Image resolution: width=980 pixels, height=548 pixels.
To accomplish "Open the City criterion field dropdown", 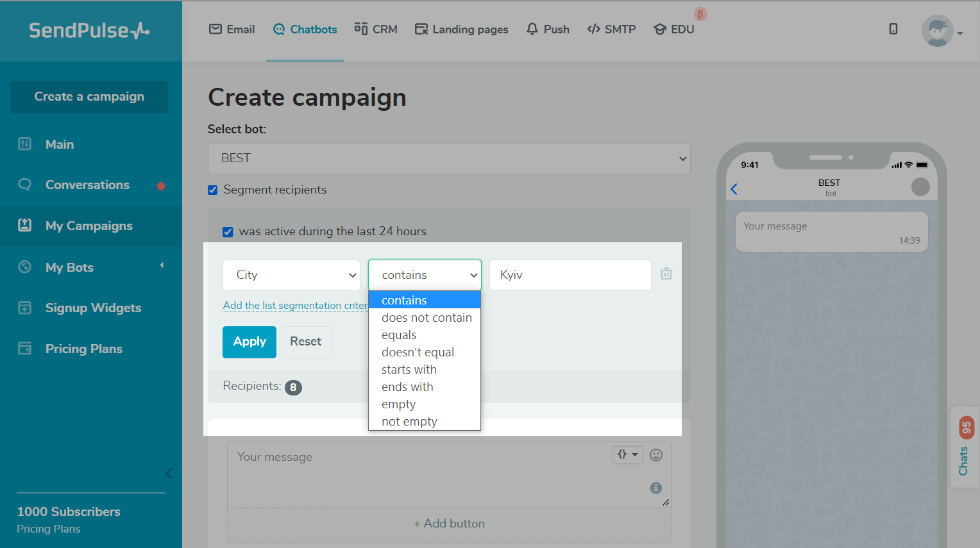I will coord(291,275).
